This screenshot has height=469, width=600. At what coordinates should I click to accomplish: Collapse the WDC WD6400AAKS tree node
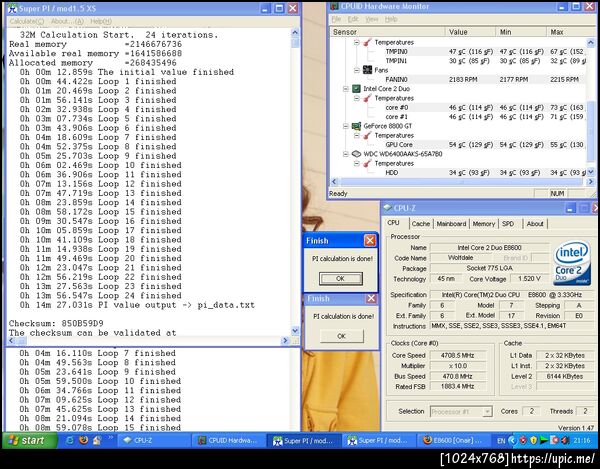(x=346, y=154)
